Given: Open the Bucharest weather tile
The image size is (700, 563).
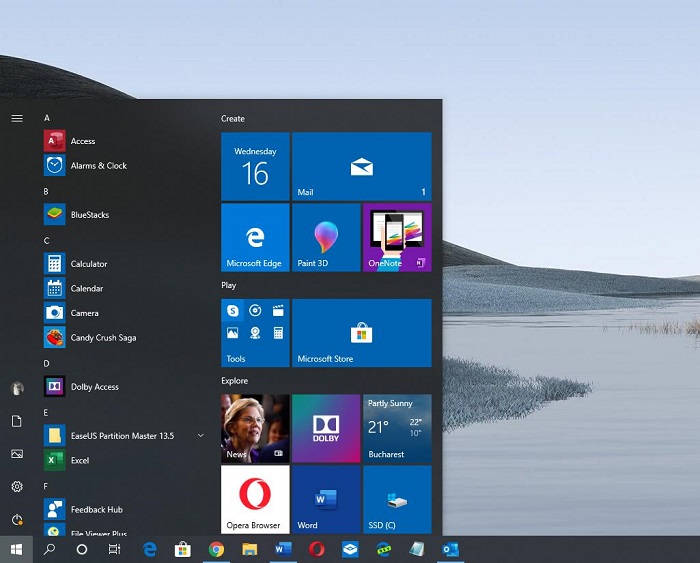Looking at the screenshot, I should (397, 428).
